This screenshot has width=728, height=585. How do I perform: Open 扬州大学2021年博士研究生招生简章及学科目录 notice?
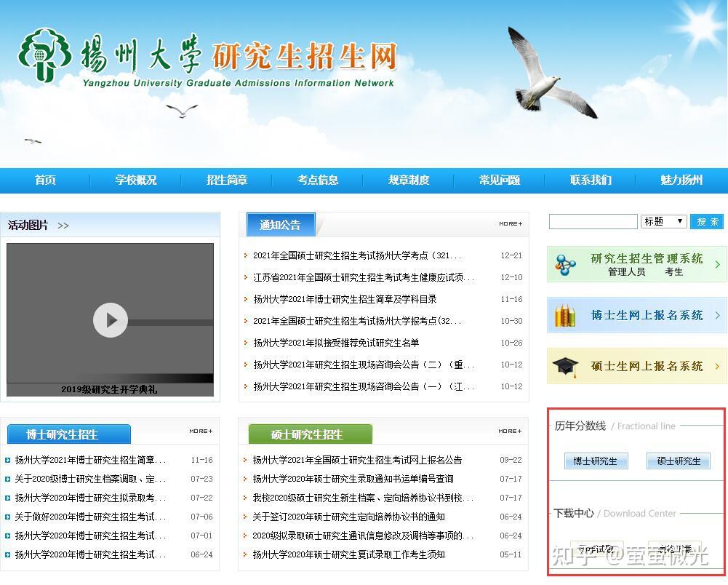click(345, 299)
